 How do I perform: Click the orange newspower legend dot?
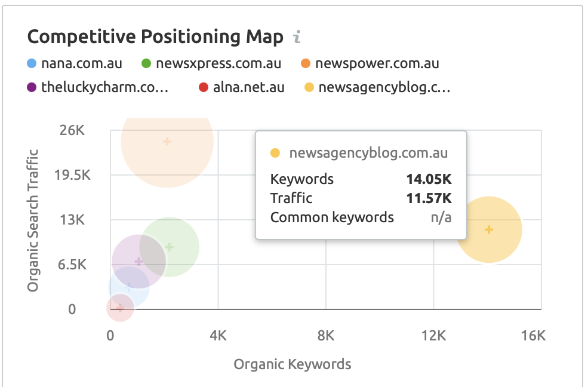[305, 63]
